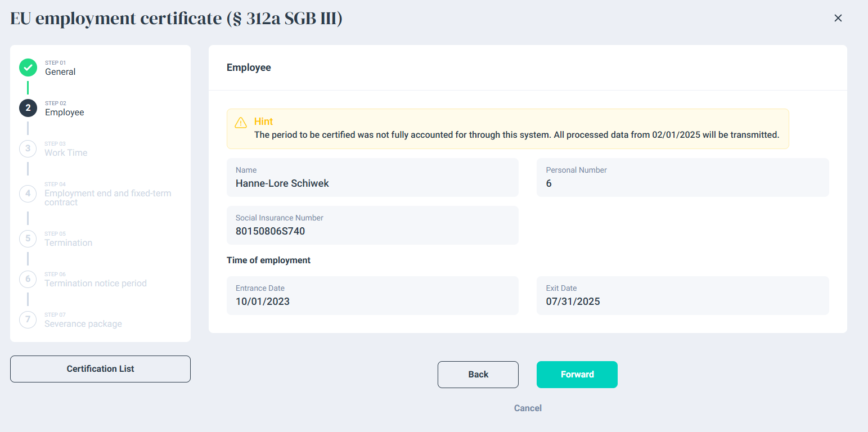Click the step 4 numbered circle icon

point(28,193)
